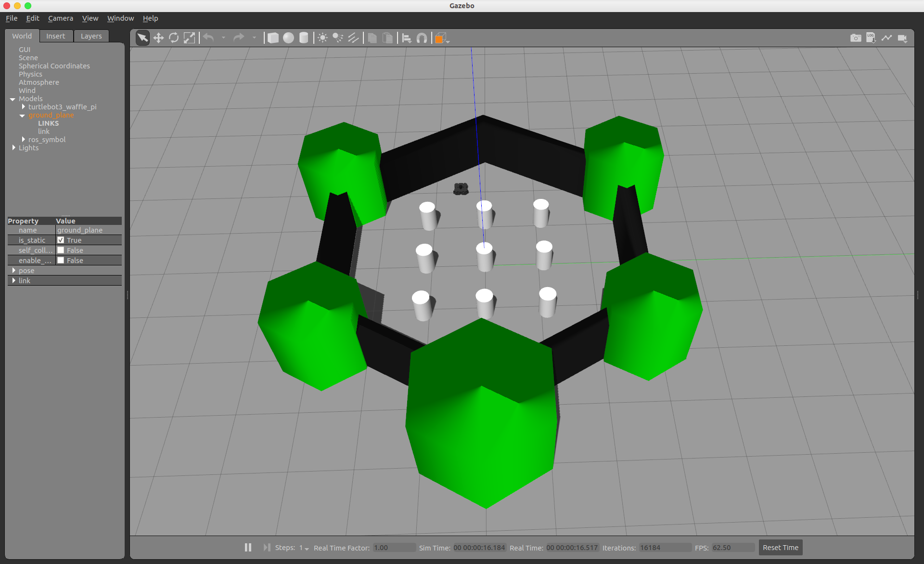Select the Translate mode tool
The height and width of the screenshot is (564, 924).
(158, 38)
